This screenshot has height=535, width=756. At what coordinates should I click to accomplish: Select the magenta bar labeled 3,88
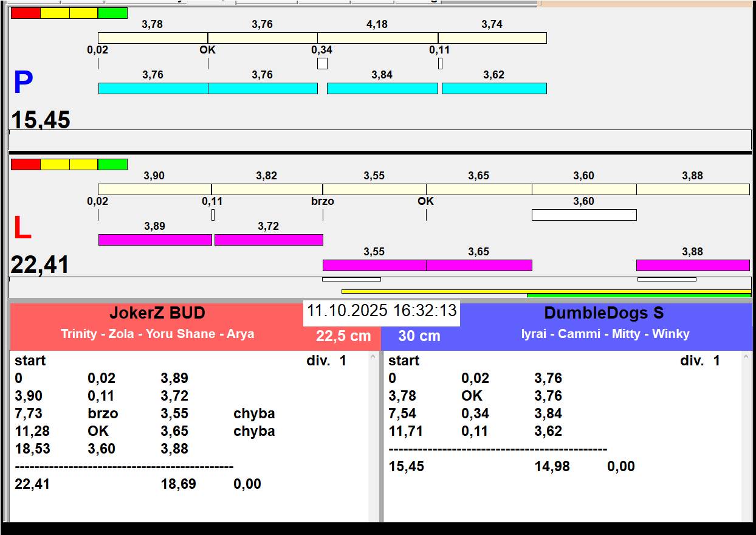693,265
